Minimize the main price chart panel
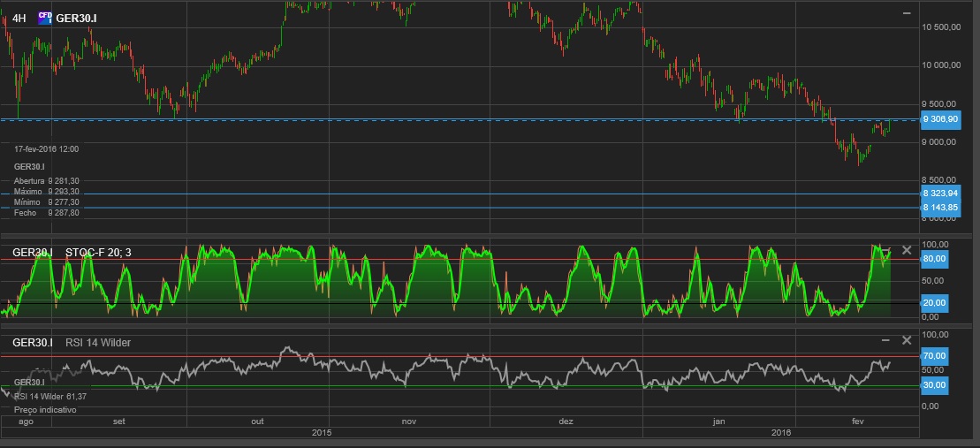Screen dimensions: 980x448 [x=907, y=13]
